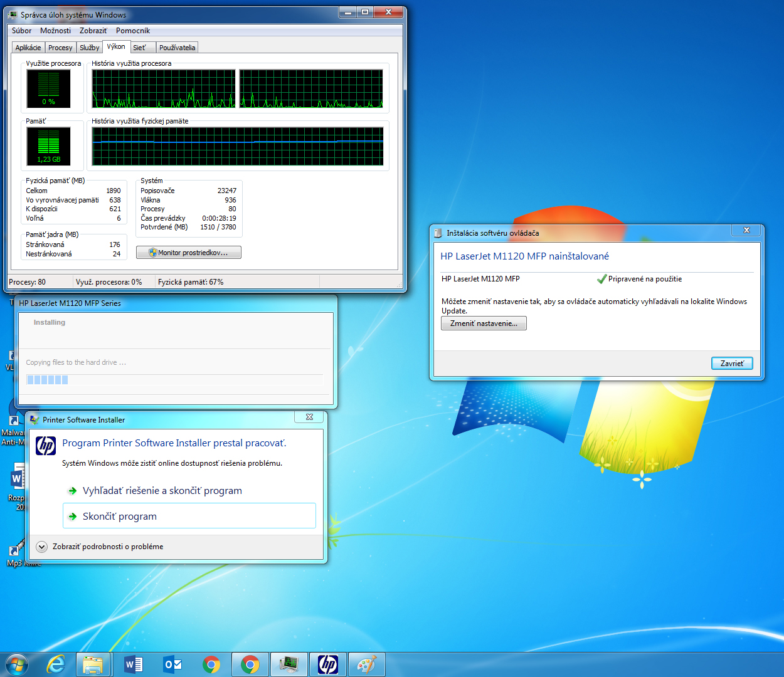
Task: Click 'Využ. procesora: 0%' in status bar
Action: click(109, 282)
